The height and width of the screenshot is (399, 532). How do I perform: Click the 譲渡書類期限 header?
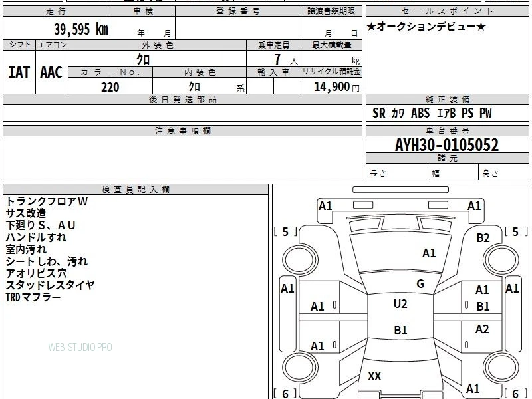pyautogui.click(x=331, y=11)
